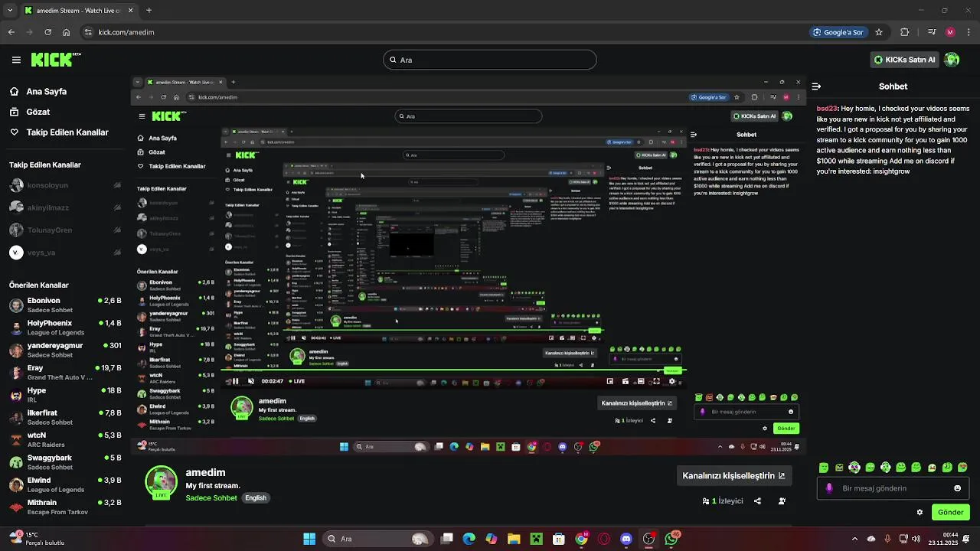Open Sadece Sohbet category link

(x=212, y=498)
